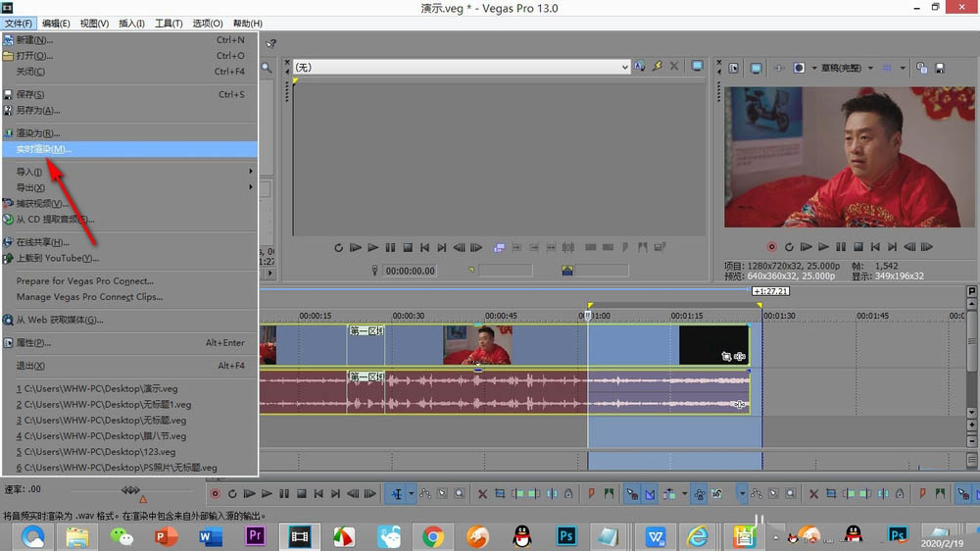Toggle loop playback in preview transport

click(x=789, y=247)
